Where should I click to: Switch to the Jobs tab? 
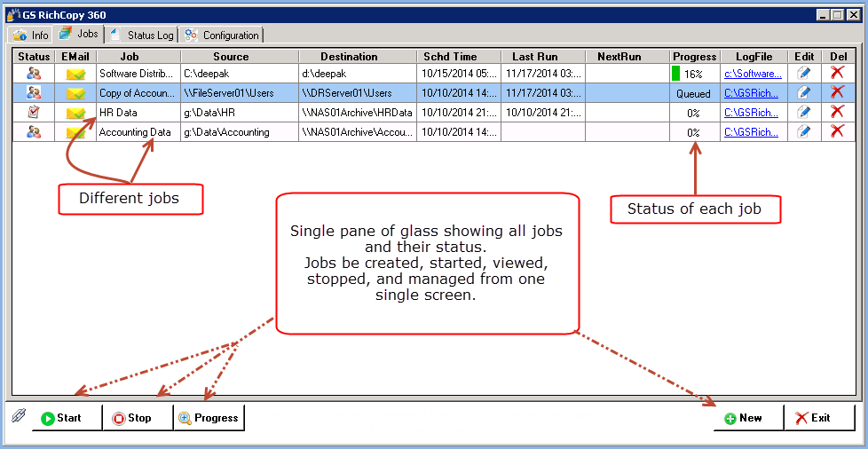point(79,34)
